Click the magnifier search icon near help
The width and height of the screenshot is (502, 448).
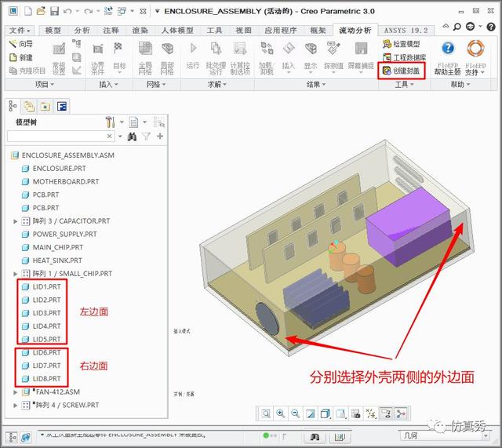click(457, 27)
